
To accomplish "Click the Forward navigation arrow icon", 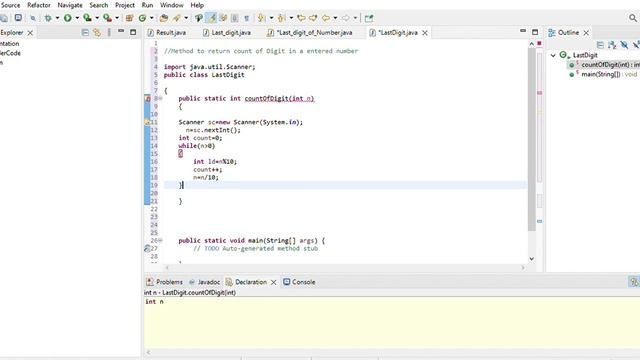I will point(346,18).
